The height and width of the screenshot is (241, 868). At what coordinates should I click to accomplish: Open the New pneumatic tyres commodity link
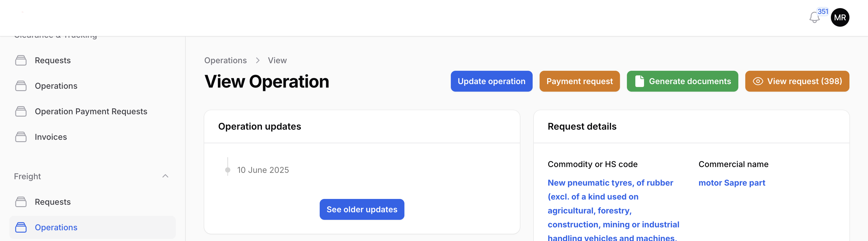click(613, 210)
